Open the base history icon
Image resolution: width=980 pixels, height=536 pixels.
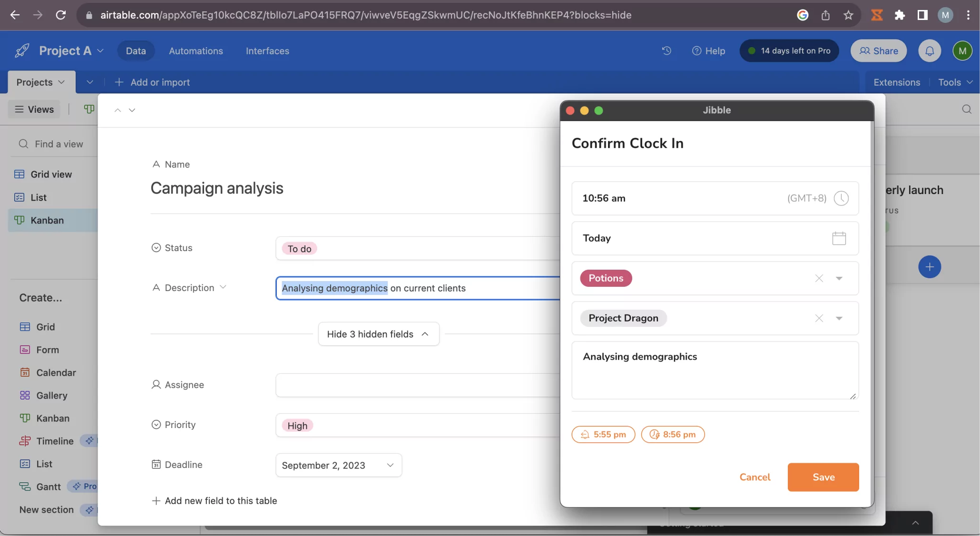pos(666,50)
